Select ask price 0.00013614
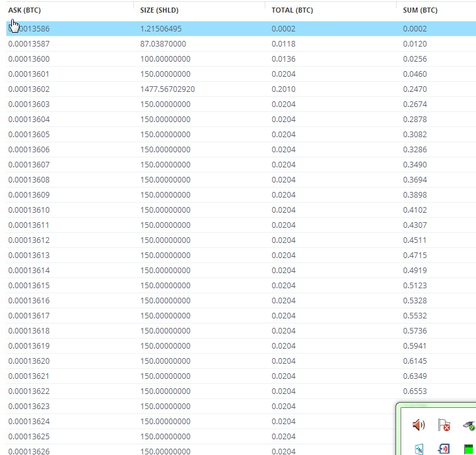The width and height of the screenshot is (476, 455). click(x=29, y=271)
